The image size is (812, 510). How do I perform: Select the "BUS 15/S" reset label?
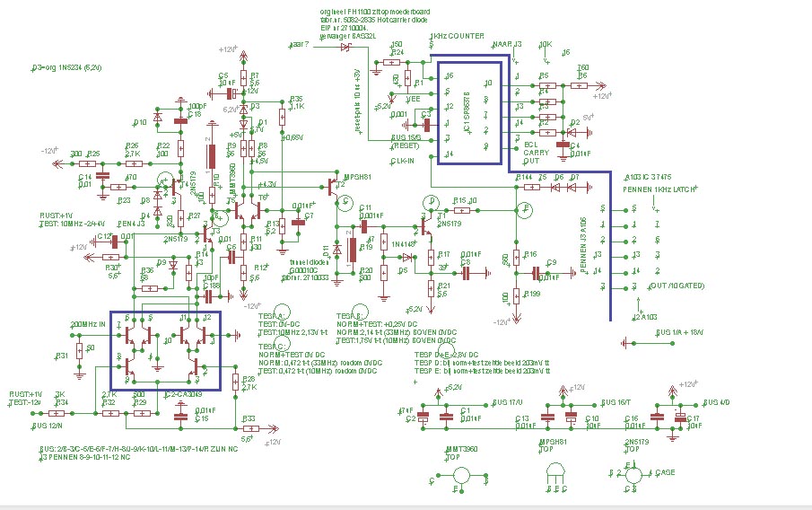click(x=406, y=138)
